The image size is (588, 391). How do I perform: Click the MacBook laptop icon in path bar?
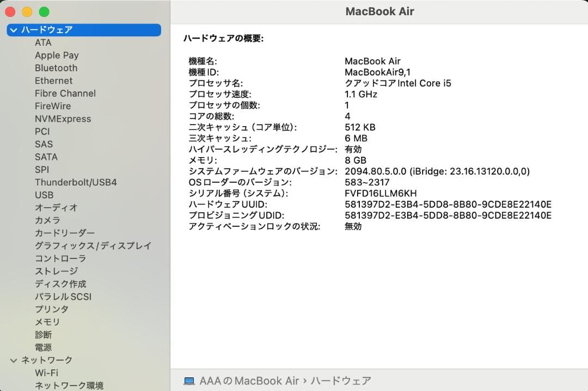click(x=189, y=381)
